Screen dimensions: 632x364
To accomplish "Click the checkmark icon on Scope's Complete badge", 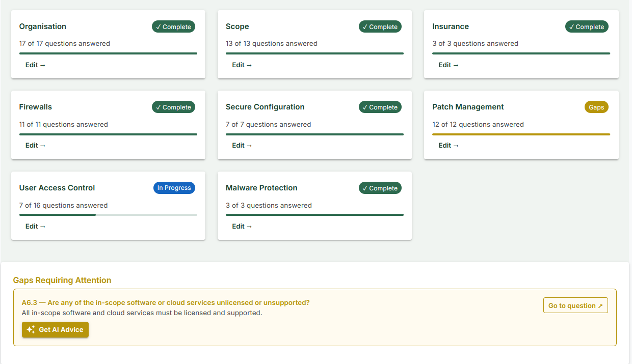I will point(365,26).
